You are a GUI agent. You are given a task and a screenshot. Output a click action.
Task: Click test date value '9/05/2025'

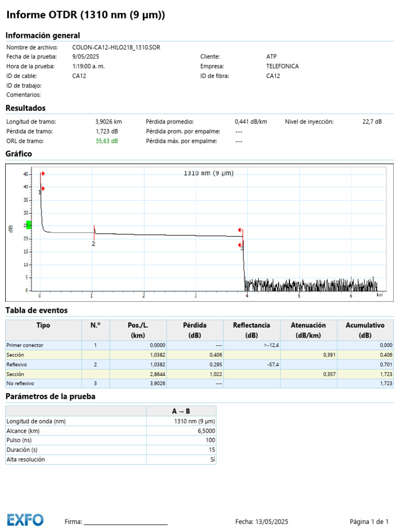pos(86,57)
